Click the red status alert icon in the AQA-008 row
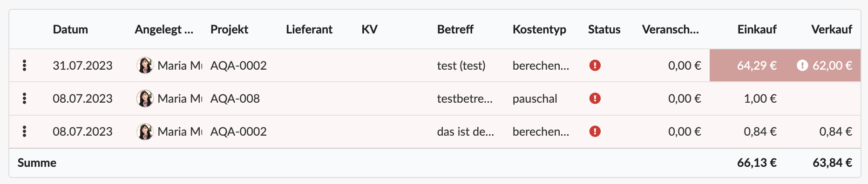This screenshot has height=184, width=868. point(595,99)
